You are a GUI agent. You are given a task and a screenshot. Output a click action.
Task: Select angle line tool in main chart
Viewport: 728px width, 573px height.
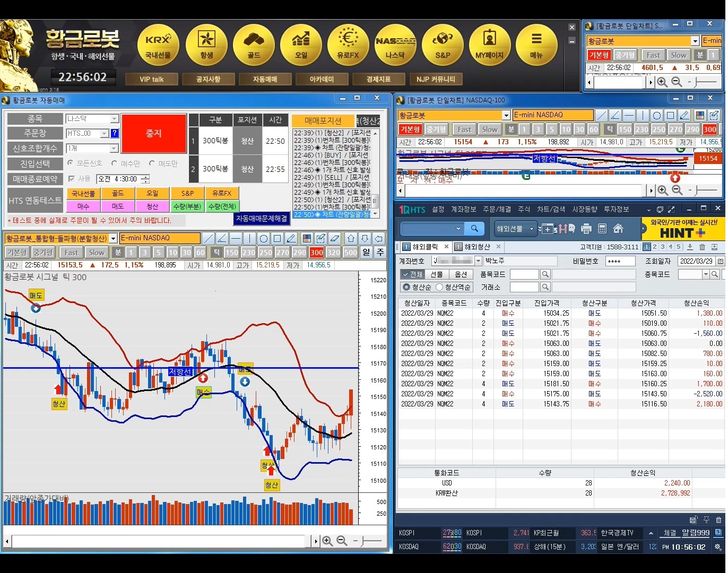(x=222, y=238)
